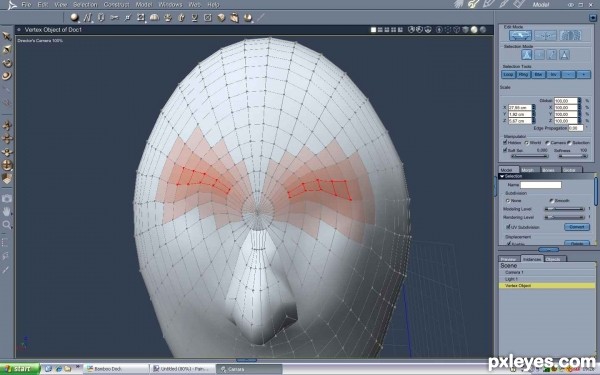The height and width of the screenshot is (375, 600).
Task: Switch to the Untitled Paint taskbar window
Action: [183, 369]
